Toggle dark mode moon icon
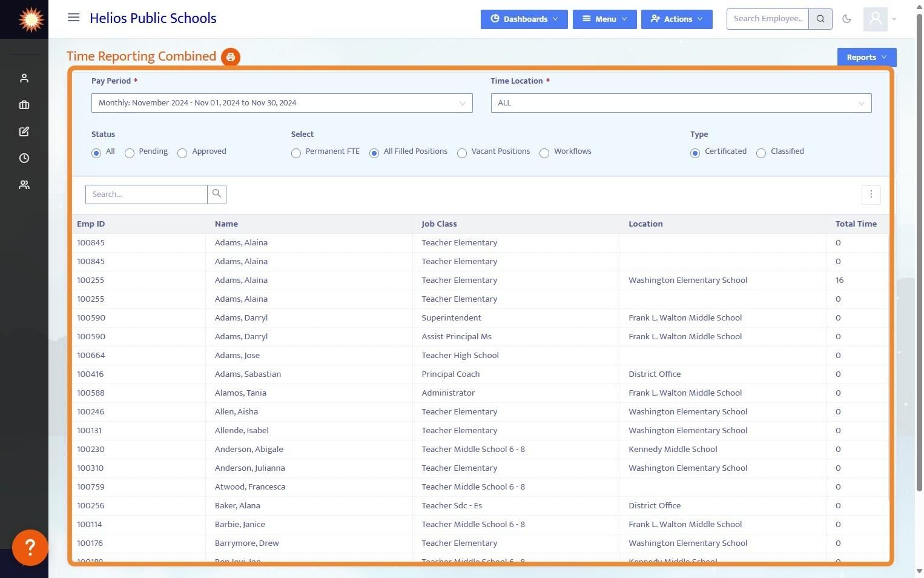 847,19
